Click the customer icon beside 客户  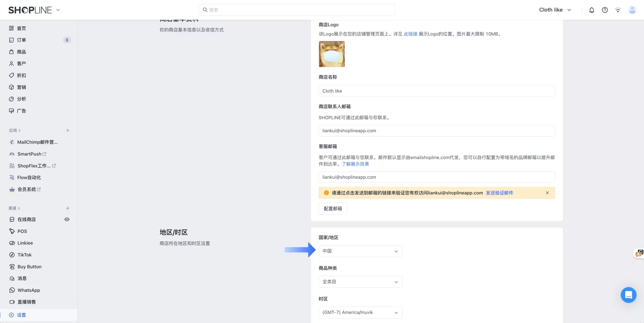pos(11,64)
